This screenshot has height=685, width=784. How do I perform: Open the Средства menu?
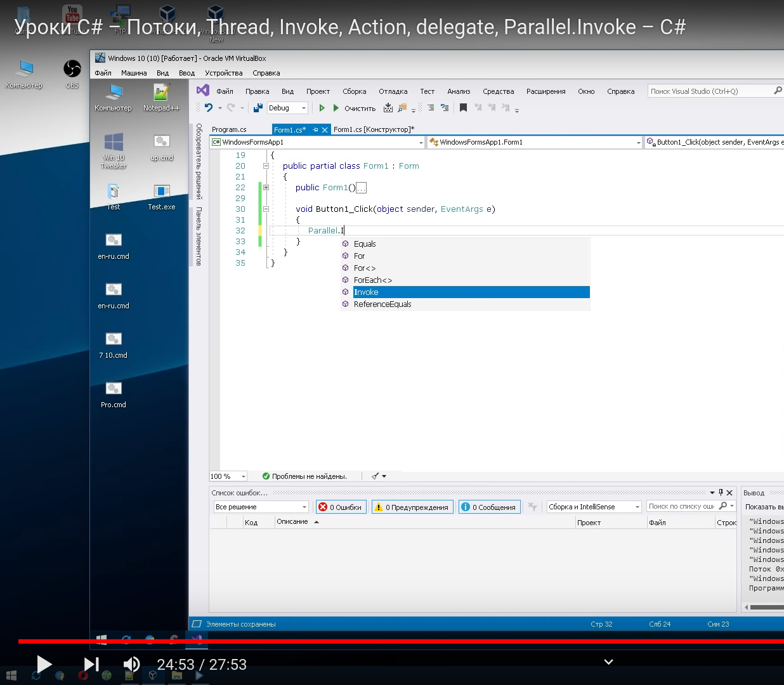498,91
